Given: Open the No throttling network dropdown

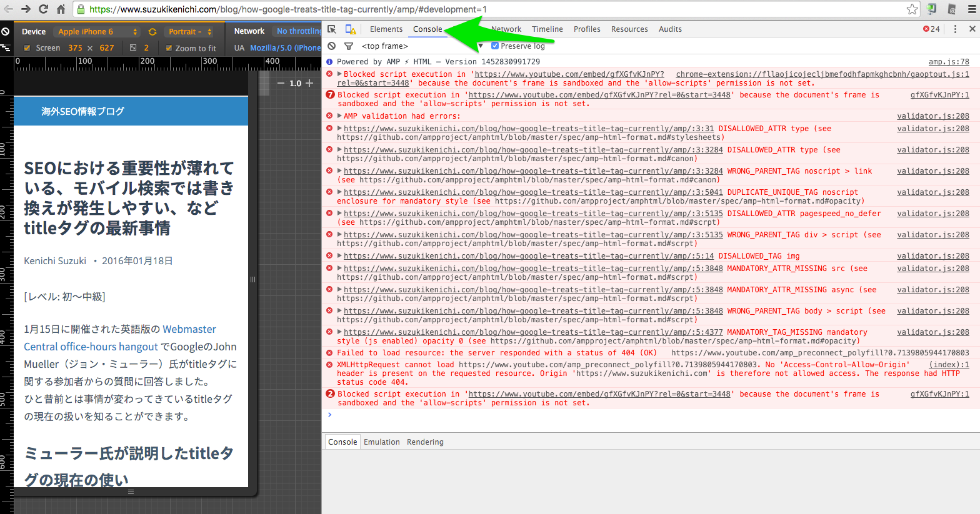Looking at the screenshot, I should [299, 31].
